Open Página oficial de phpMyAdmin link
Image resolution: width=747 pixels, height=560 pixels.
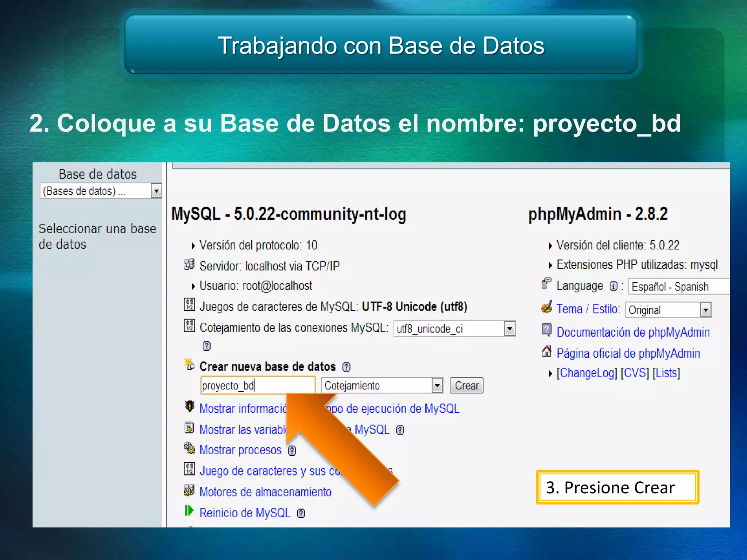[628, 353]
